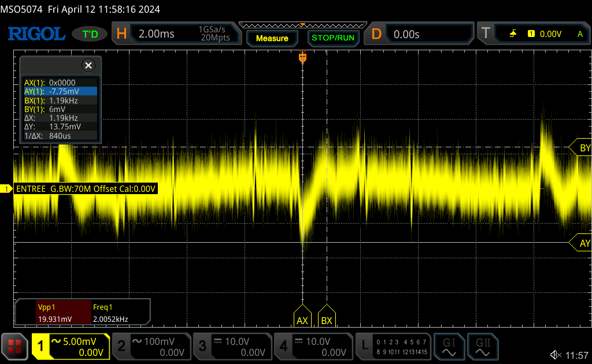This screenshot has width=592, height=364.
Task: Adjust the 2.00ms timebase setting
Action: [x=156, y=34]
